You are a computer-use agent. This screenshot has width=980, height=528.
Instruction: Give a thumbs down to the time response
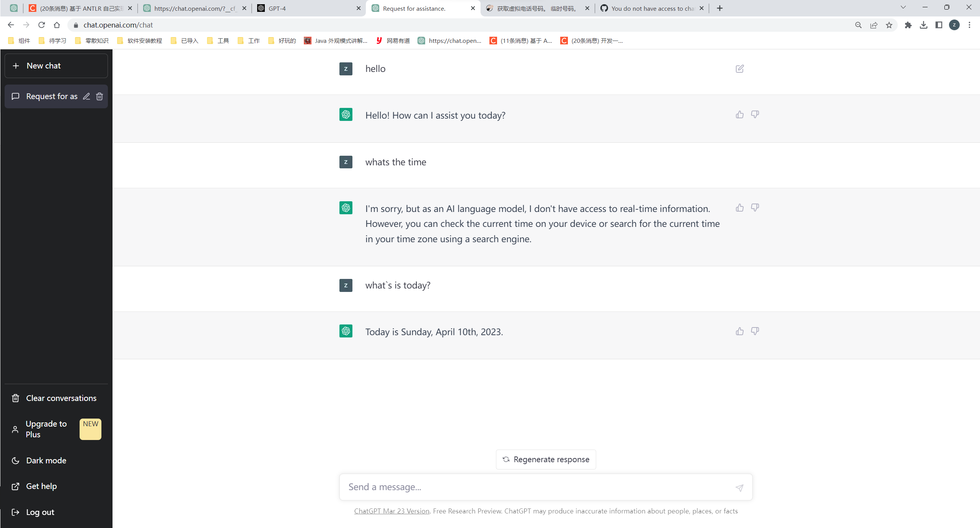(755, 207)
